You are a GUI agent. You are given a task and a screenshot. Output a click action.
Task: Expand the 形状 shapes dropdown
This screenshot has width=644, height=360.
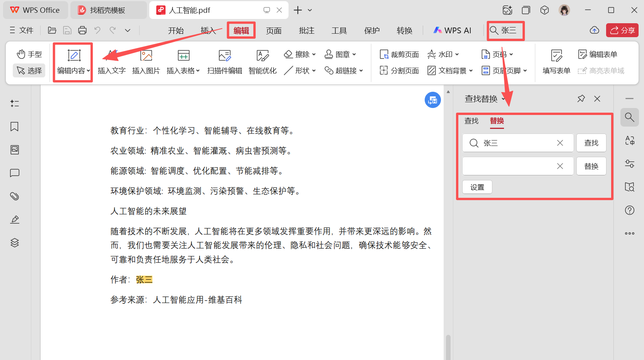click(300, 70)
